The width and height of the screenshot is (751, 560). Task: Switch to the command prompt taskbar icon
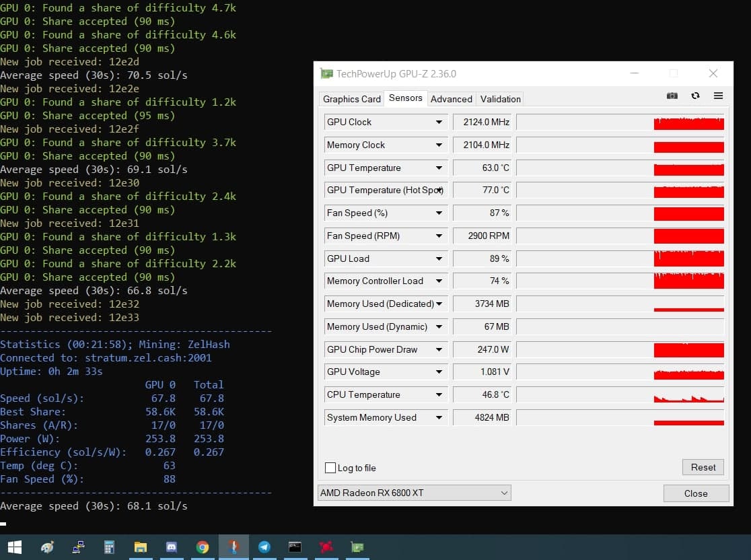[x=295, y=547]
